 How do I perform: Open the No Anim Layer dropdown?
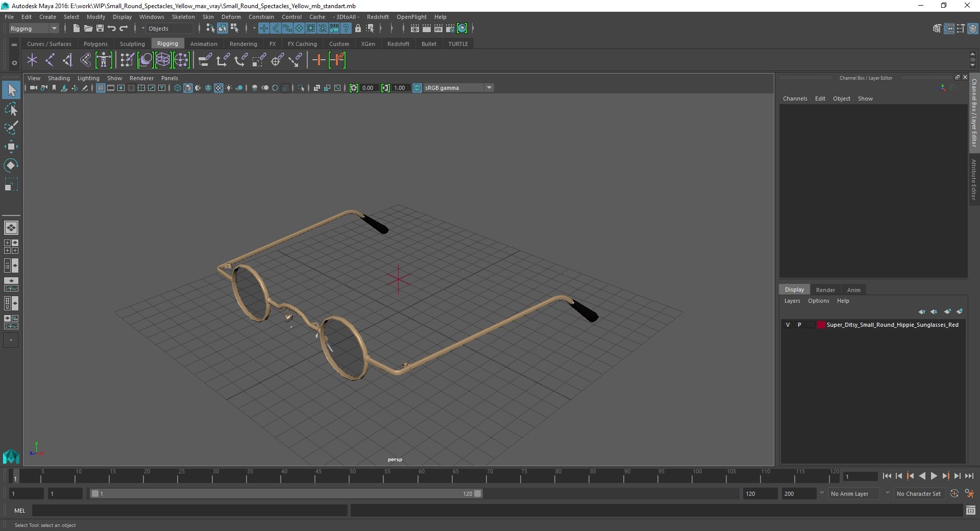click(854, 494)
